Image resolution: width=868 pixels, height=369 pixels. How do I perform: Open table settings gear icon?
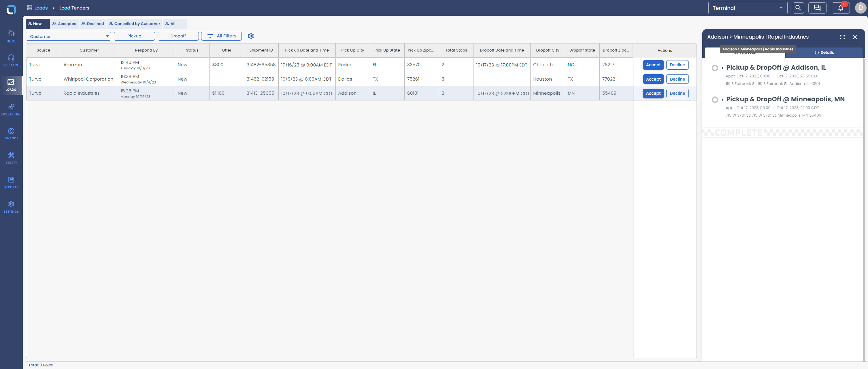coord(251,36)
